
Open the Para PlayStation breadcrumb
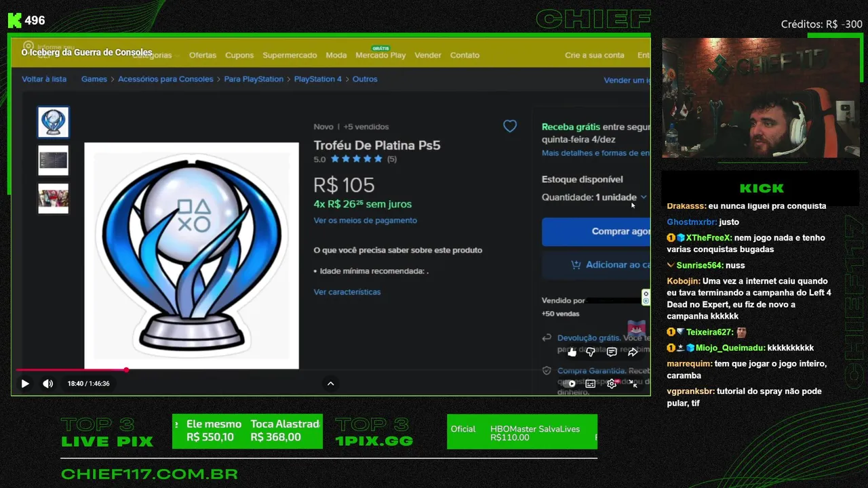[254, 79]
